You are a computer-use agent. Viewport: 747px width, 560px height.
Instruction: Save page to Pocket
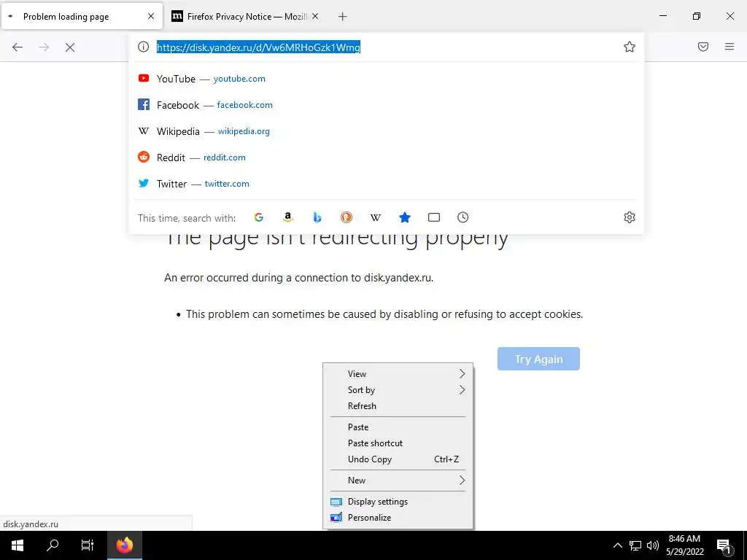[703, 47]
